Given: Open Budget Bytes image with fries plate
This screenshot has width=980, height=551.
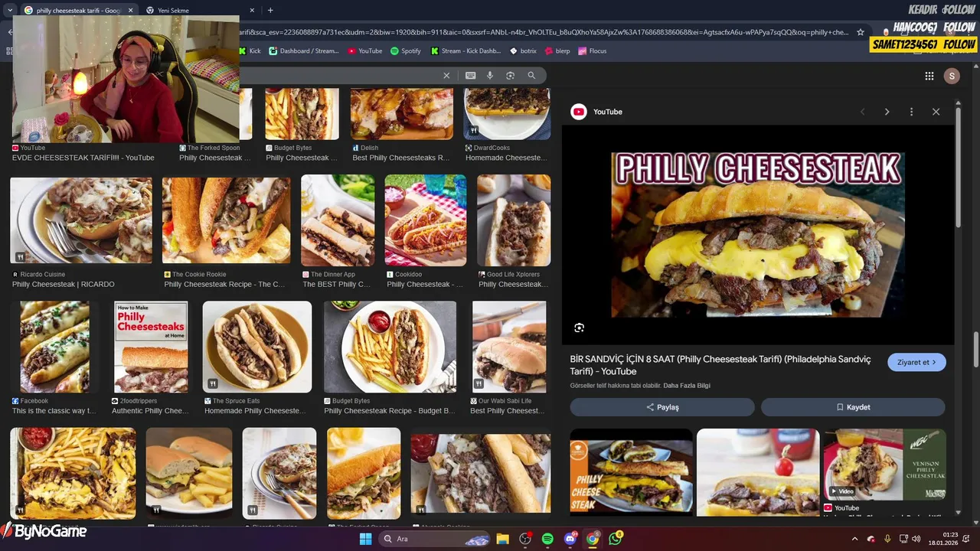Looking at the screenshot, I should (x=390, y=347).
